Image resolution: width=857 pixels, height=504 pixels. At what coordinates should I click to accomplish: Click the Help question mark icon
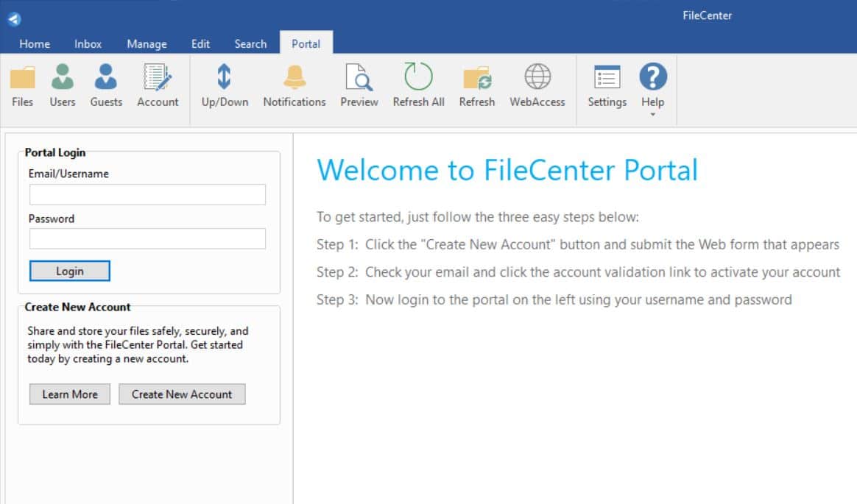coord(652,77)
